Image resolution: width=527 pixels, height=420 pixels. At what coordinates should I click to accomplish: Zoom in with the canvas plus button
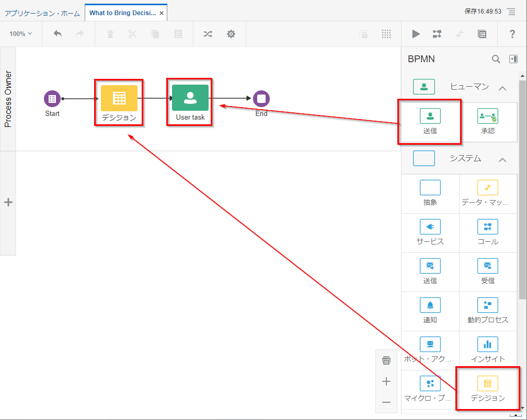pos(386,381)
